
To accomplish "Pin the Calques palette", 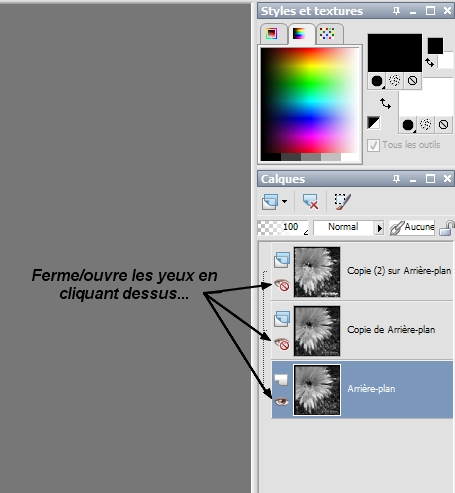I will tap(396, 179).
